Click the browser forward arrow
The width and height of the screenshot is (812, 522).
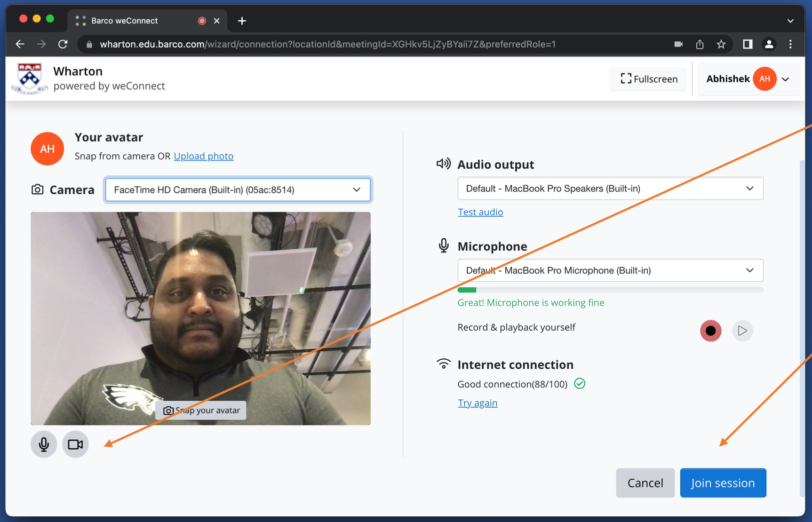[x=41, y=44]
